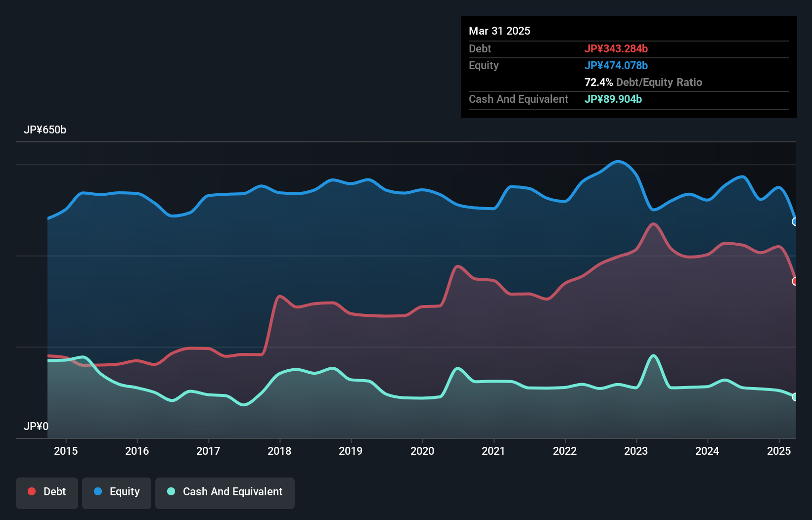Screen dimensions: 812x520
Task: Click the 2020 x-axis label
Action: [x=422, y=451]
